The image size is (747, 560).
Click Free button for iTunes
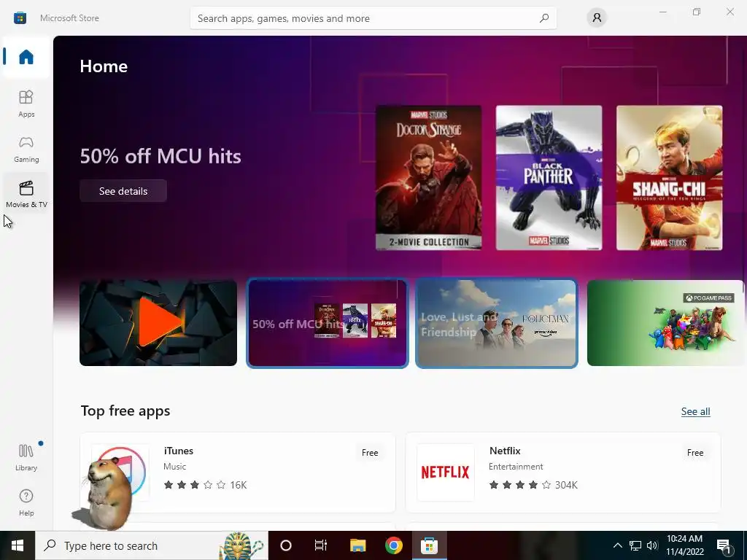point(370,453)
